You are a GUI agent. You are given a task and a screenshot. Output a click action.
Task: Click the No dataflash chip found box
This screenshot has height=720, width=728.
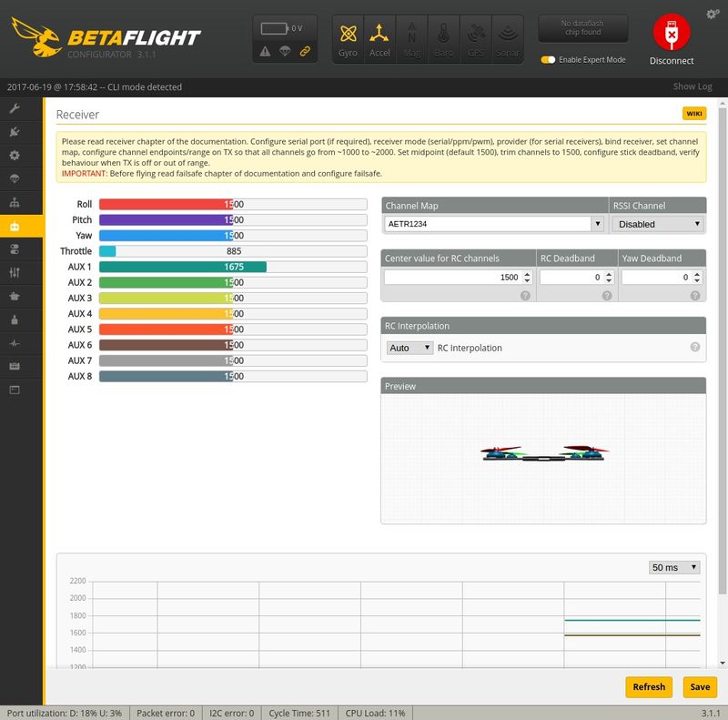pos(582,28)
